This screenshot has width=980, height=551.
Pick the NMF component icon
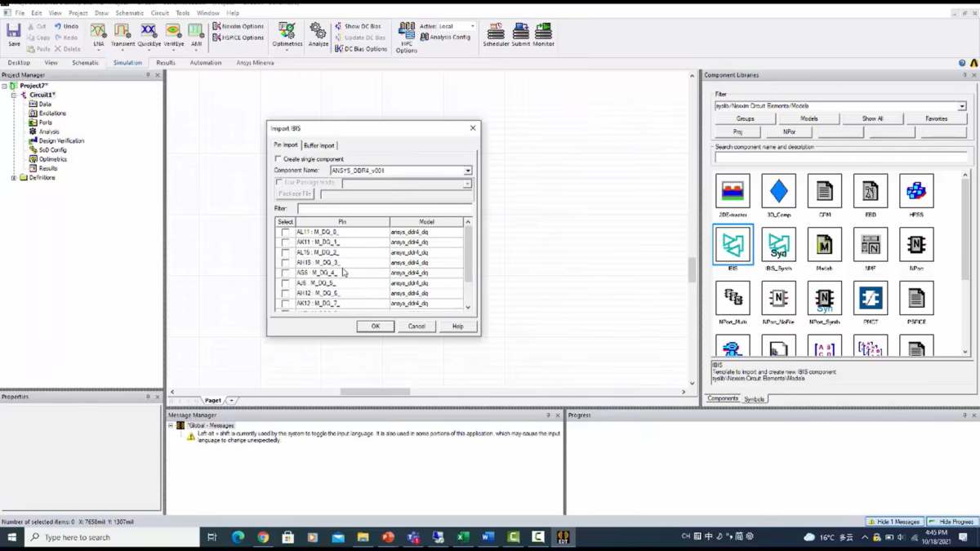point(871,244)
